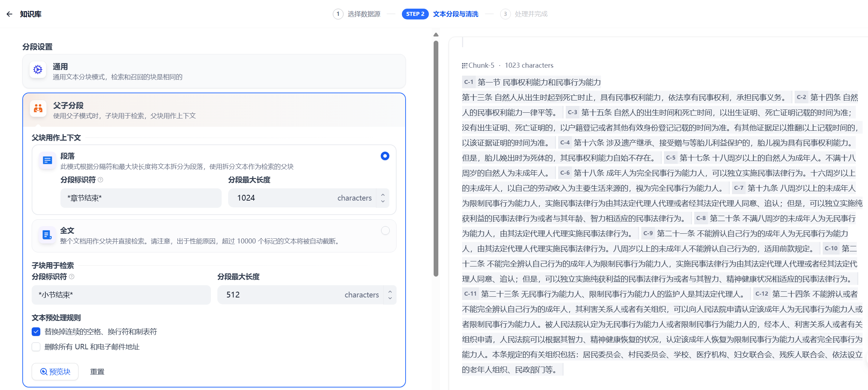The image size is (868, 390).
Task: Click the step 1 circle indicator
Action: click(338, 14)
